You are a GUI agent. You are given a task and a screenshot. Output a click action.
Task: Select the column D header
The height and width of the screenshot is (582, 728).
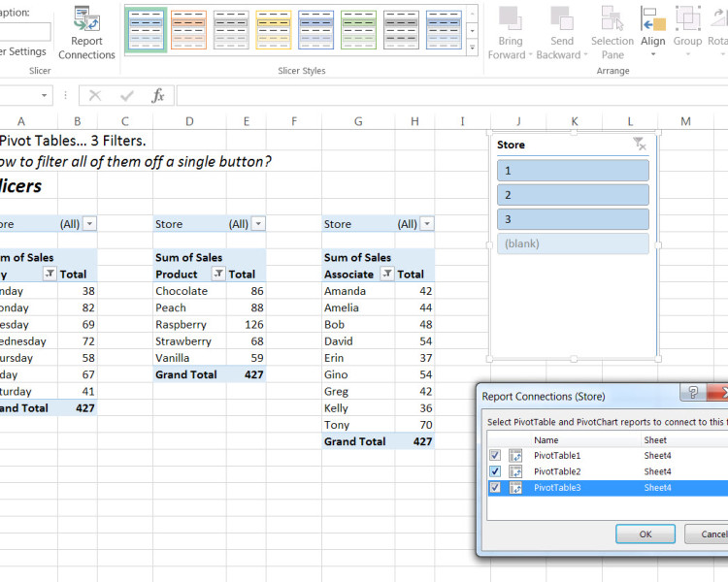pos(188,121)
